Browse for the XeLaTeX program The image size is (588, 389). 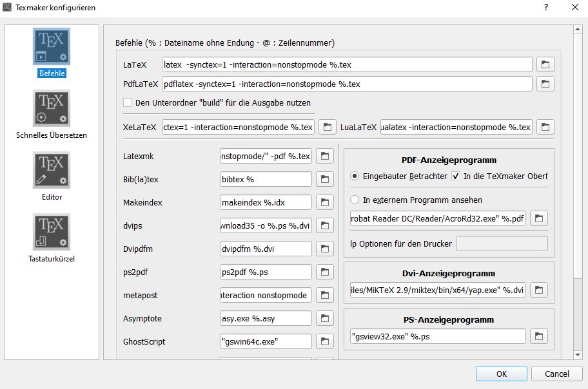[x=328, y=127]
